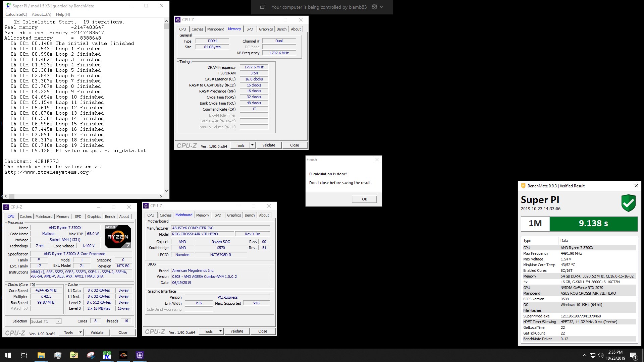Screen dimensions: 644x362
Task: Open remote control settings gear icon
Action: (374, 7)
